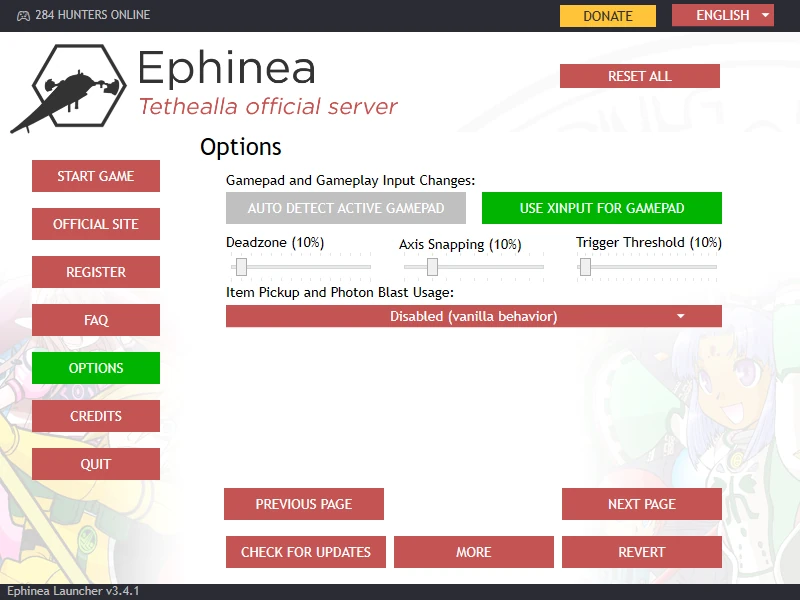800x600 pixels.
Task: Open the REGISTER page
Action: click(x=96, y=272)
